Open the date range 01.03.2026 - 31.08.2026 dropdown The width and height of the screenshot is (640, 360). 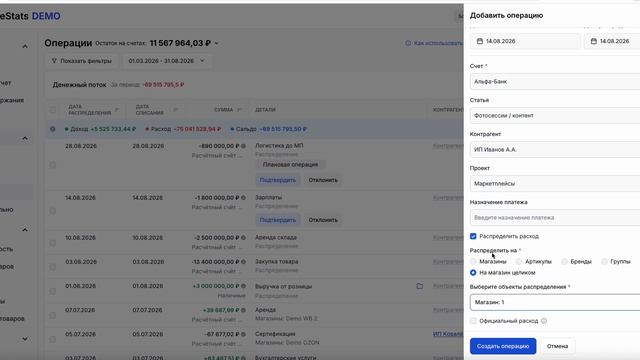point(166,61)
